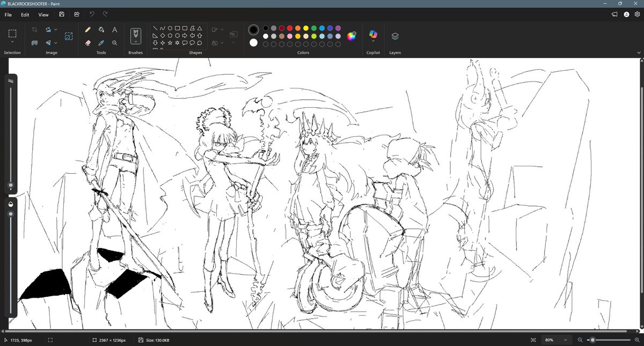
Task: Select the Text tool
Action: coord(115,30)
